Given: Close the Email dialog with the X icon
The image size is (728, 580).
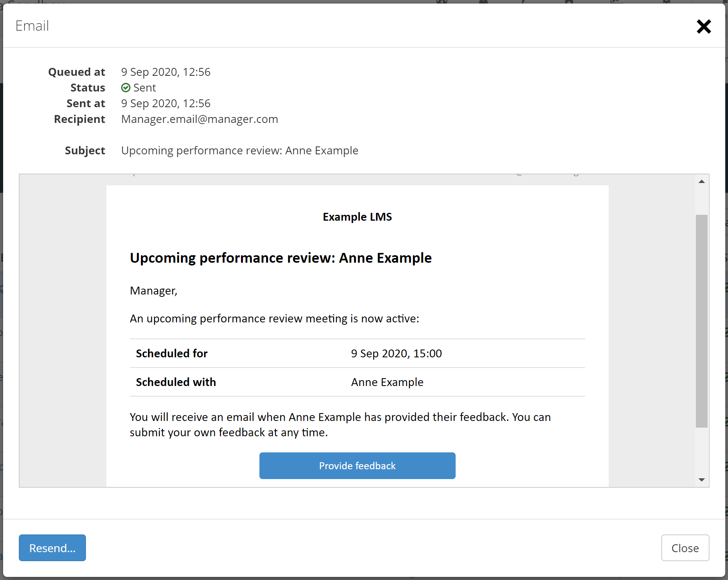Looking at the screenshot, I should click(703, 27).
